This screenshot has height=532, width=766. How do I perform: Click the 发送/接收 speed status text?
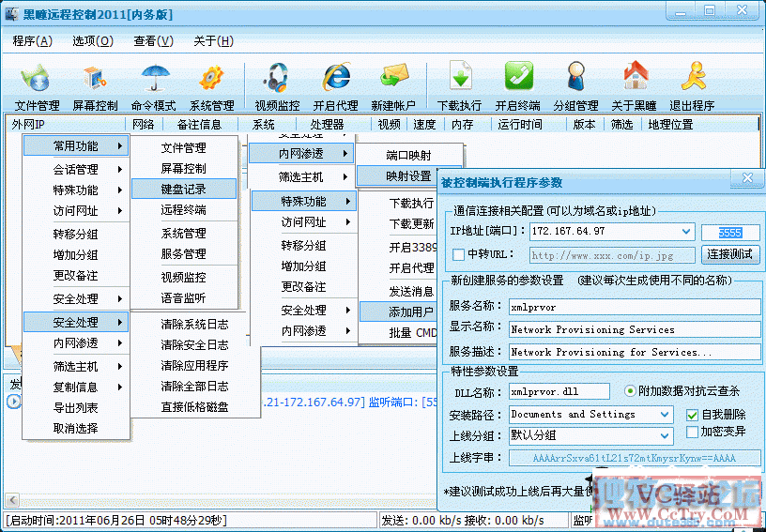coord(462,521)
